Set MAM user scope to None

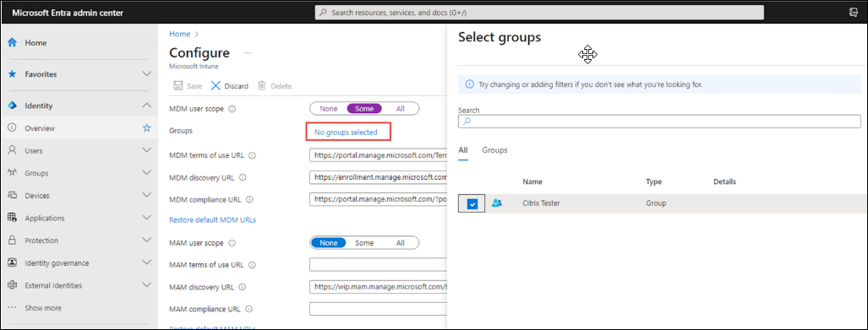click(328, 243)
